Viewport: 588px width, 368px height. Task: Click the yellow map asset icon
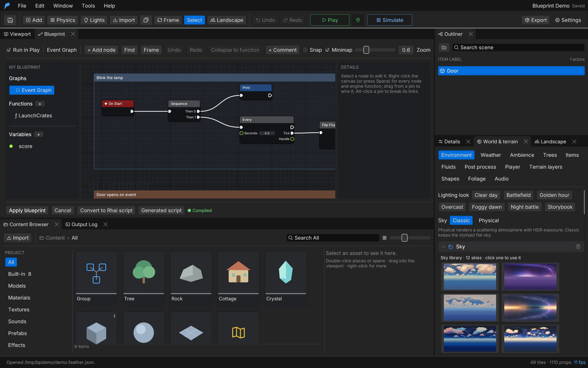(238, 332)
